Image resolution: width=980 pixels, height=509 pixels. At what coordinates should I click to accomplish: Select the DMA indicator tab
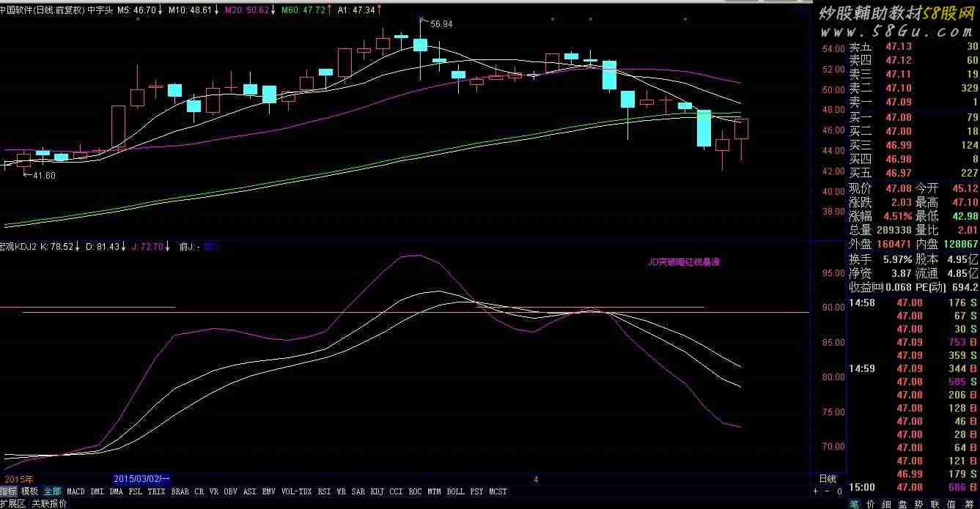pyautogui.click(x=116, y=491)
